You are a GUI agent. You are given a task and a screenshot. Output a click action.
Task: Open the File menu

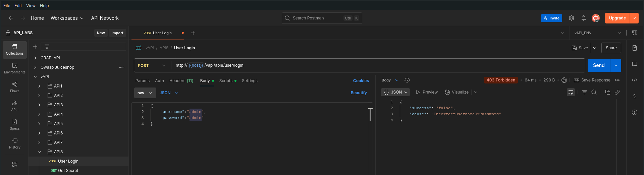tap(7, 5)
